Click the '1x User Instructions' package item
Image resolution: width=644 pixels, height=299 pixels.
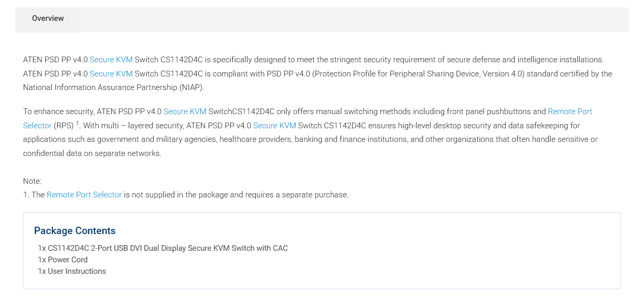(x=72, y=271)
